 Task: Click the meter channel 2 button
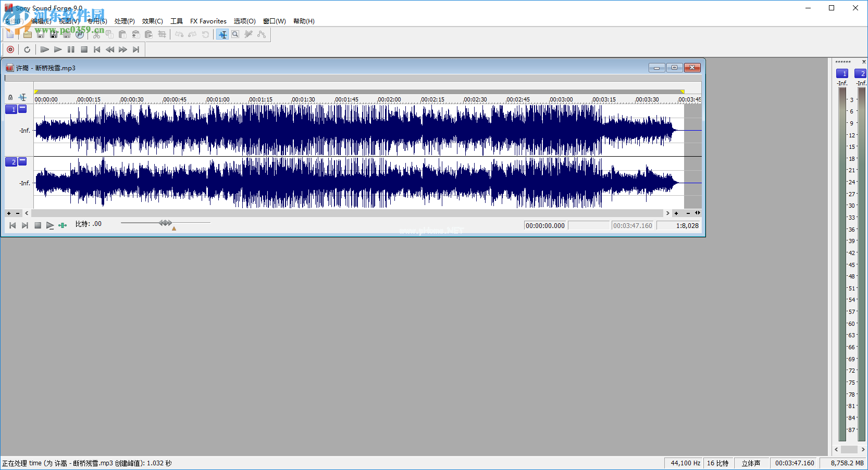click(x=860, y=73)
